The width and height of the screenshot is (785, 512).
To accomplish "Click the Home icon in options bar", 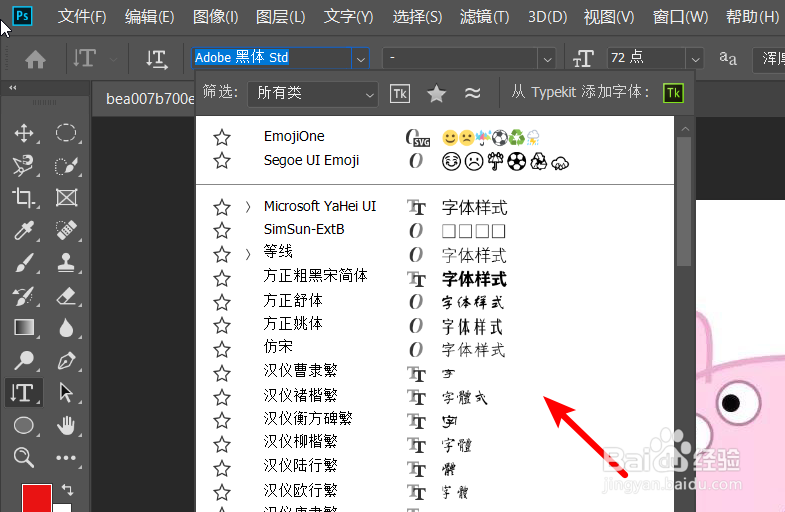I will (x=35, y=60).
